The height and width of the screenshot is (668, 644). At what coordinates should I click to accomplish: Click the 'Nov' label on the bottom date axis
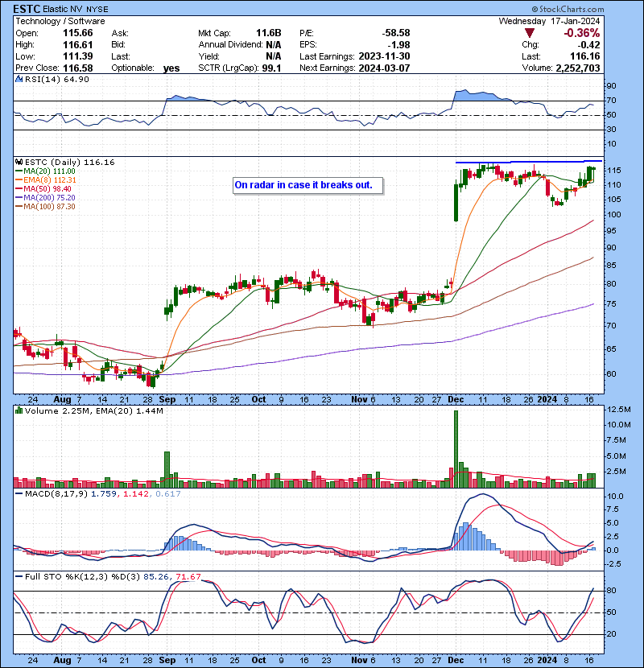[359, 660]
